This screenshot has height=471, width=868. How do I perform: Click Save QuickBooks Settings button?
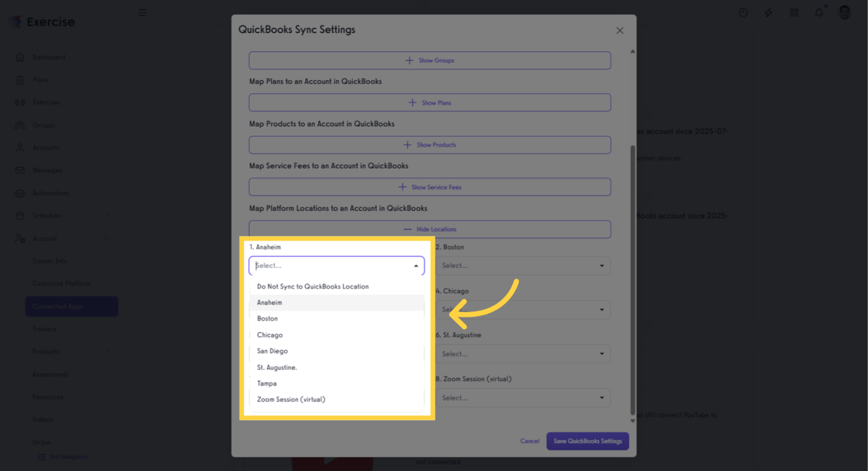pyautogui.click(x=587, y=441)
